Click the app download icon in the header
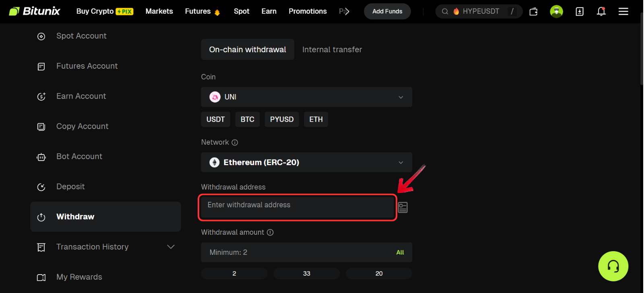Screen dimensions: 644x293 579,11
